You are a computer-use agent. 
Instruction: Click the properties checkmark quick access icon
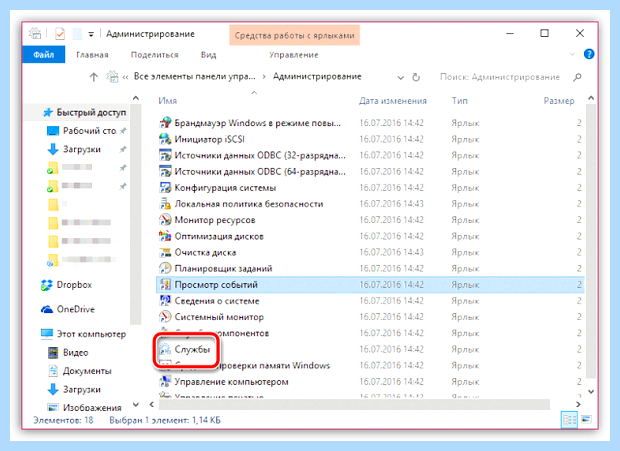point(60,34)
